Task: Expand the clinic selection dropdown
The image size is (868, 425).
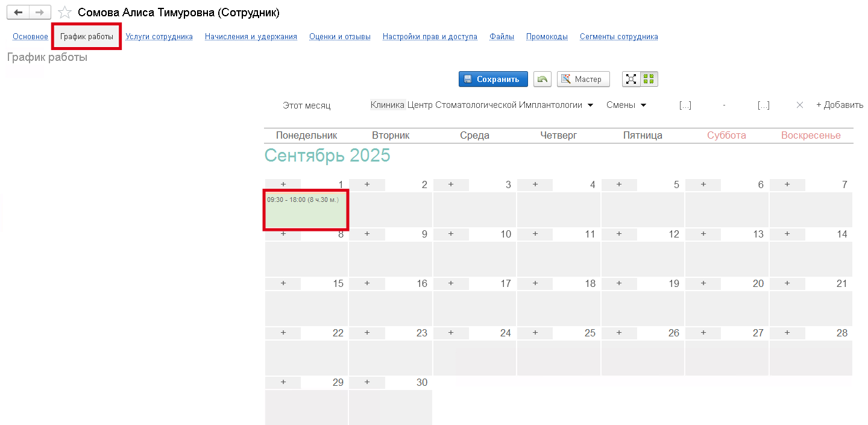Action: [591, 105]
